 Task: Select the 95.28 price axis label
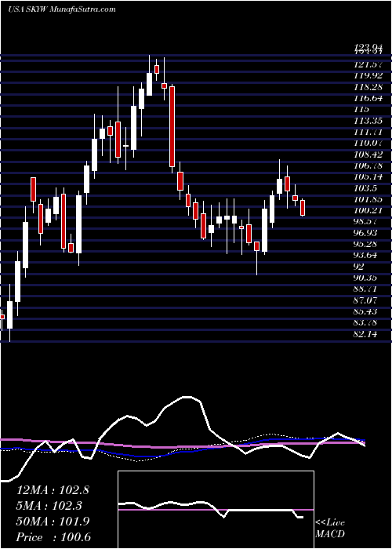pos(366,244)
